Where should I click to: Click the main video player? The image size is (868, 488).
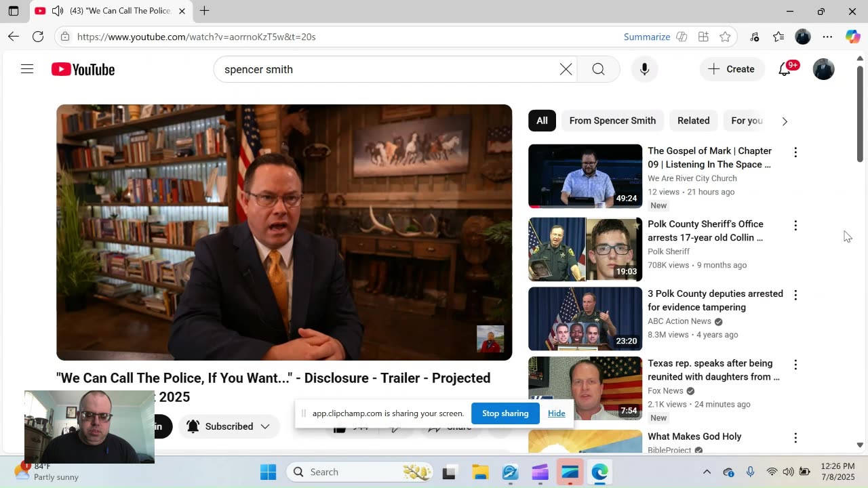point(284,232)
